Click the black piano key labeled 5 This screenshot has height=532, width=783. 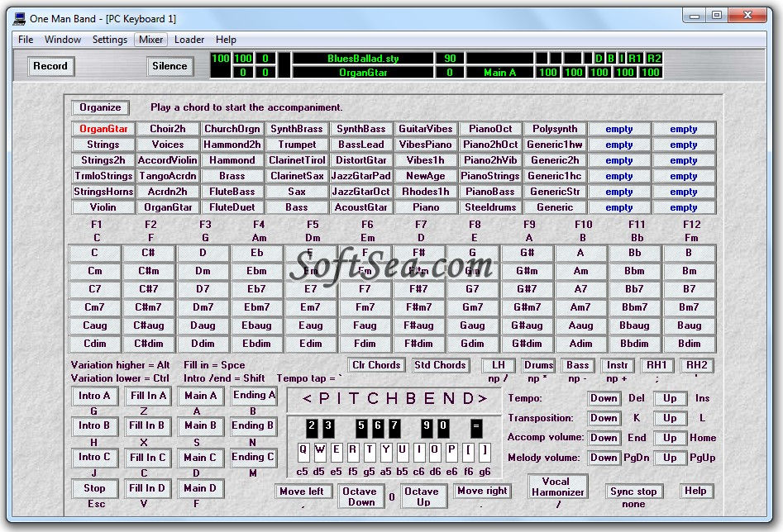tap(361, 428)
